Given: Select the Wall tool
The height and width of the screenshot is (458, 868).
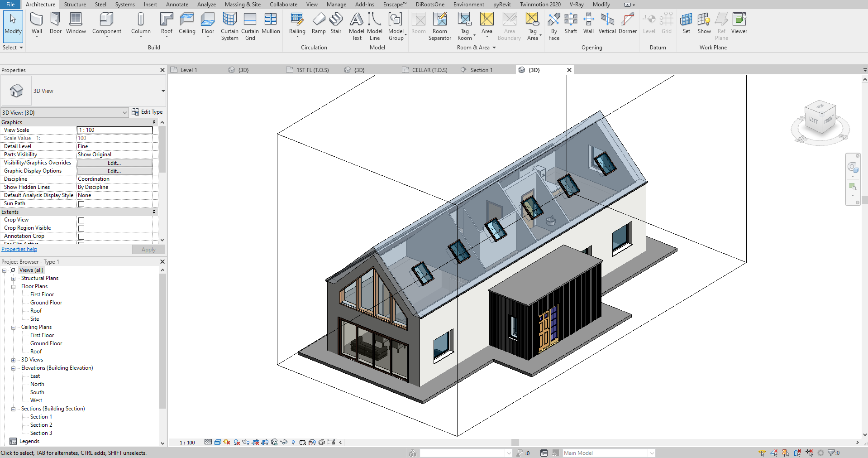Looking at the screenshot, I should coord(36,23).
